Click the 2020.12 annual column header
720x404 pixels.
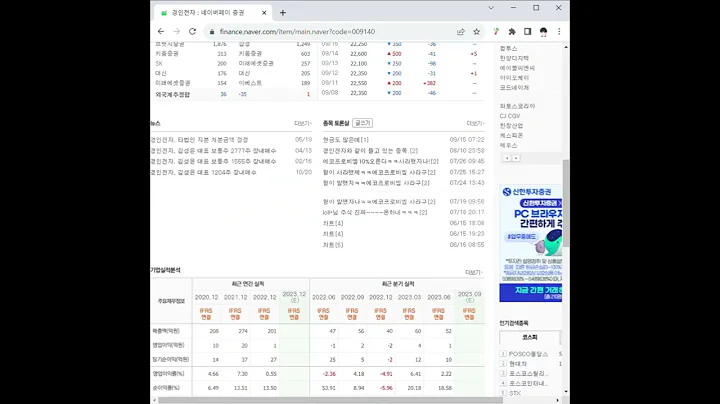206,297
